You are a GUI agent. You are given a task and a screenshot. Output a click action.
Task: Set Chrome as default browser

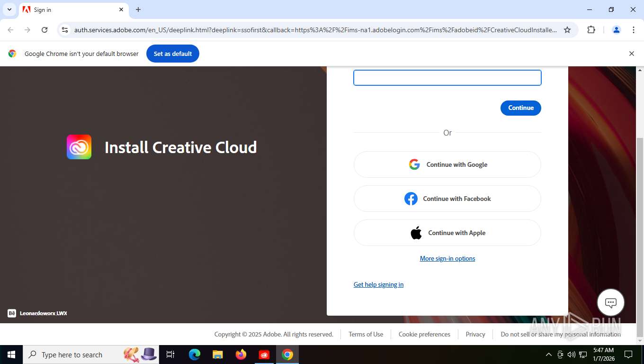(x=173, y=54)
